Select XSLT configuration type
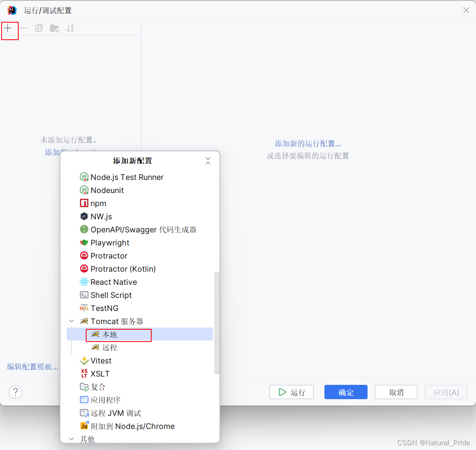Image resolution: width=476 pixels, height=450 pixels. point(140,373)
